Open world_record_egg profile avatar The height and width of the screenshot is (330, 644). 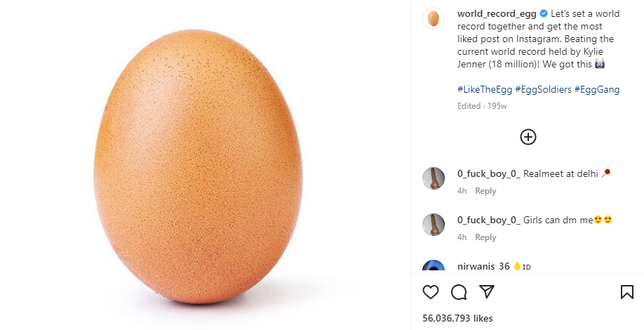[x=434, y=18]
